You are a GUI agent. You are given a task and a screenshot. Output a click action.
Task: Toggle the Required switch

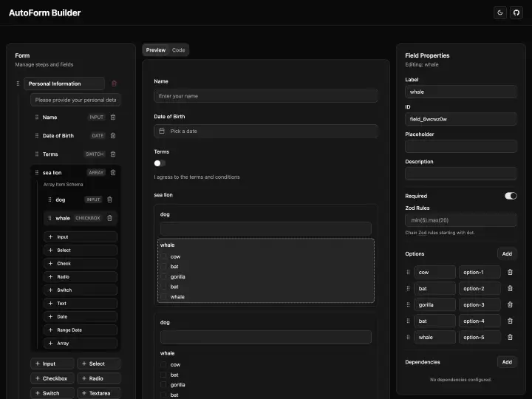coord(511,196)
